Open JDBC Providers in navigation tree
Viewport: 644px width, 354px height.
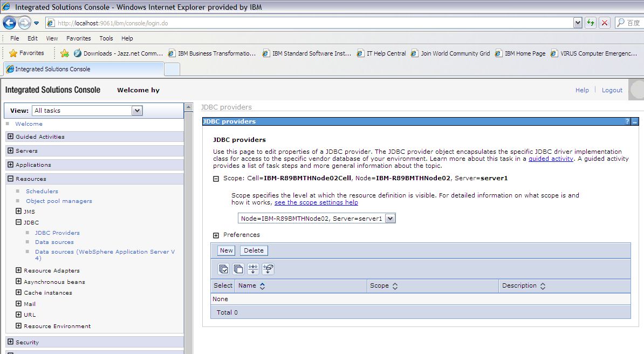coord(57,233)
